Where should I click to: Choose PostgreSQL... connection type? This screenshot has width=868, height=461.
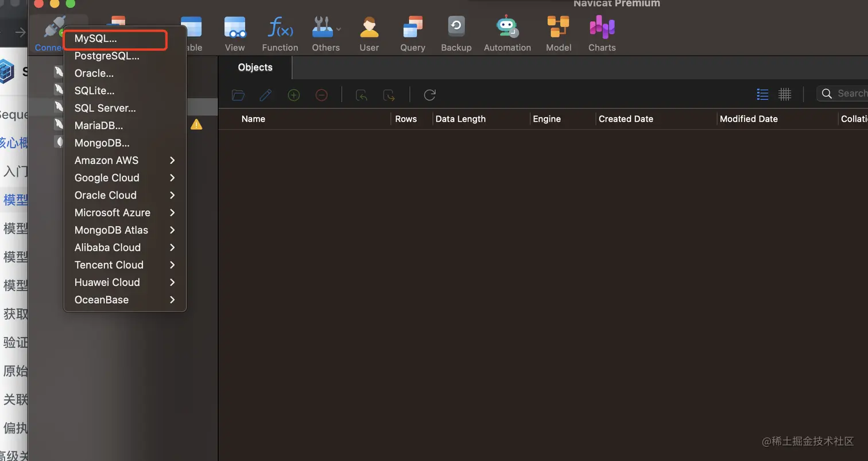[x=125, y=56]
